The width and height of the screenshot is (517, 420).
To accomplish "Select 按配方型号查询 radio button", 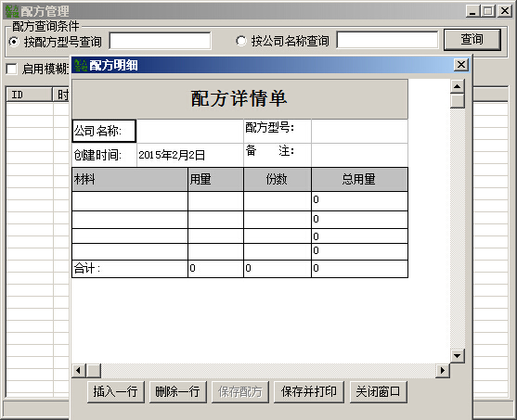I will (x=14, y=42).
